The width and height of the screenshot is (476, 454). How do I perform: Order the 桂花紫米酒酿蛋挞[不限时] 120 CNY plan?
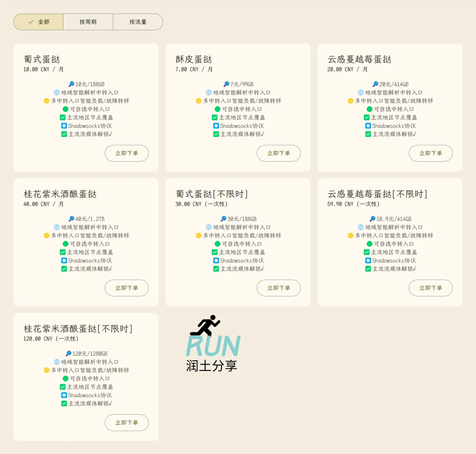point(126,423)
